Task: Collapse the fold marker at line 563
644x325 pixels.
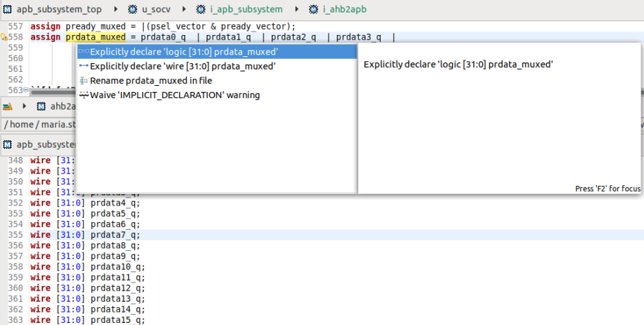Action: click(26, 90)
